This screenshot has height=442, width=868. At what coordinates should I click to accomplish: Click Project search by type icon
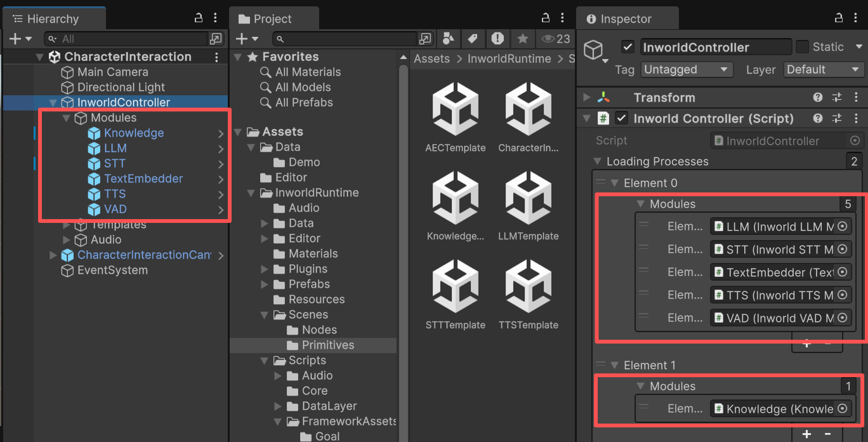tap(448, 39)
